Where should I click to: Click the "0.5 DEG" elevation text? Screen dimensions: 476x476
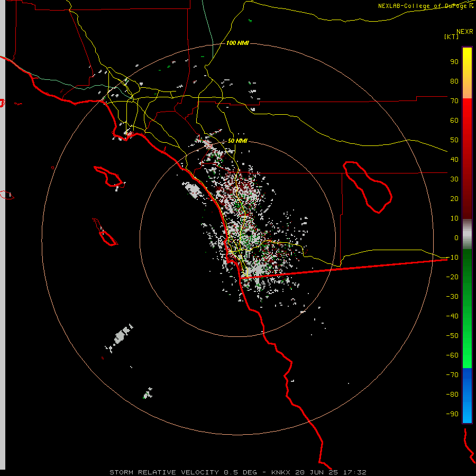[x=241, y=472]
